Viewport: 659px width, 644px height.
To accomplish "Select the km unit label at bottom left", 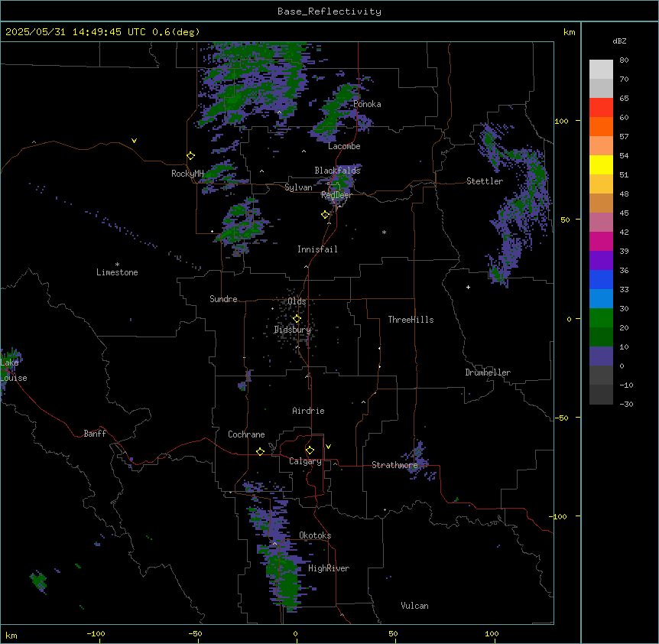I will 11,635.
